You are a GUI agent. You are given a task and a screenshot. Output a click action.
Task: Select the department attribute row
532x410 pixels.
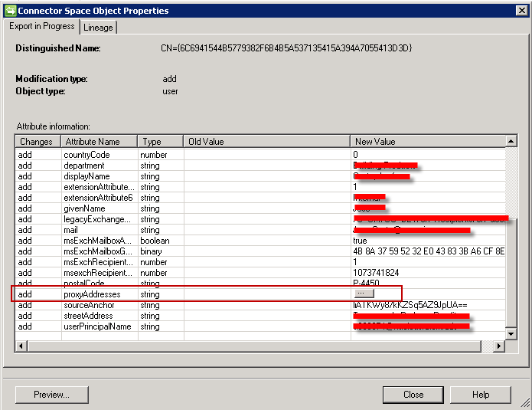pyautogui.click(x=260, y=166)
